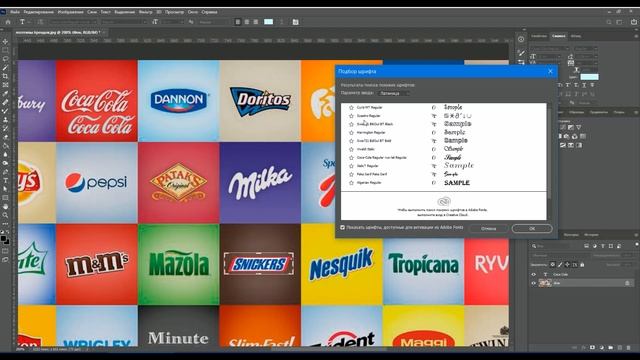The height and width of the screenshot is (360, 640).
Task: Close the Match Font dialog
Action: [550, 71]
